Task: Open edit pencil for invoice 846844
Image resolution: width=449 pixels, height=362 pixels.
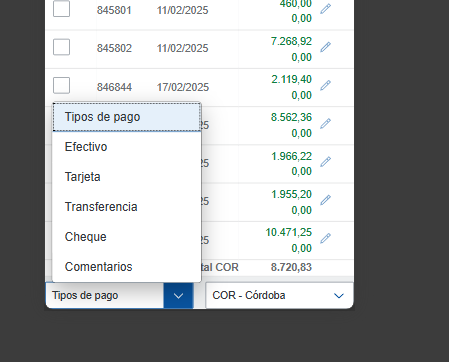Action: click(x=325, y=85)
